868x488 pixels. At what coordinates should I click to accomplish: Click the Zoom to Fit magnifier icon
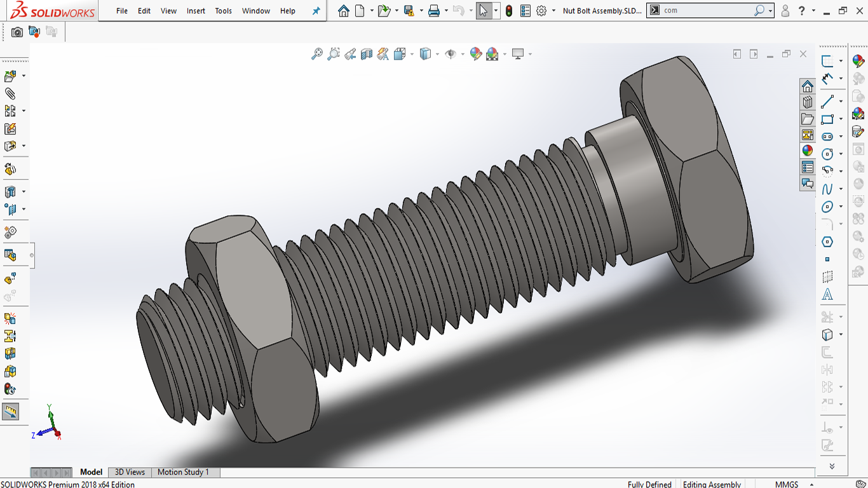pos(316,55)
